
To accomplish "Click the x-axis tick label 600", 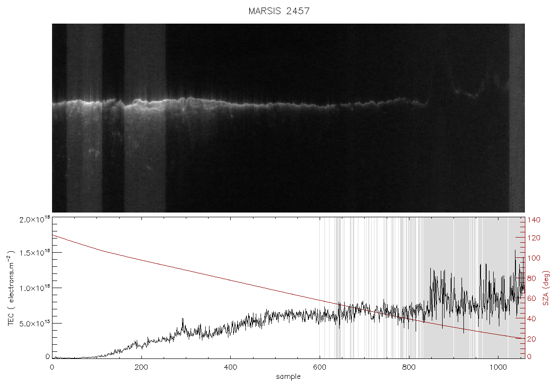I will [x=320, y=367].
